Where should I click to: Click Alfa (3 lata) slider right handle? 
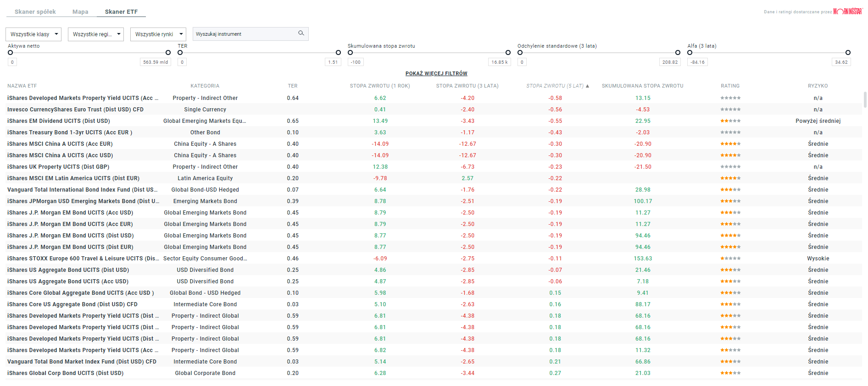tap(848, 53)
